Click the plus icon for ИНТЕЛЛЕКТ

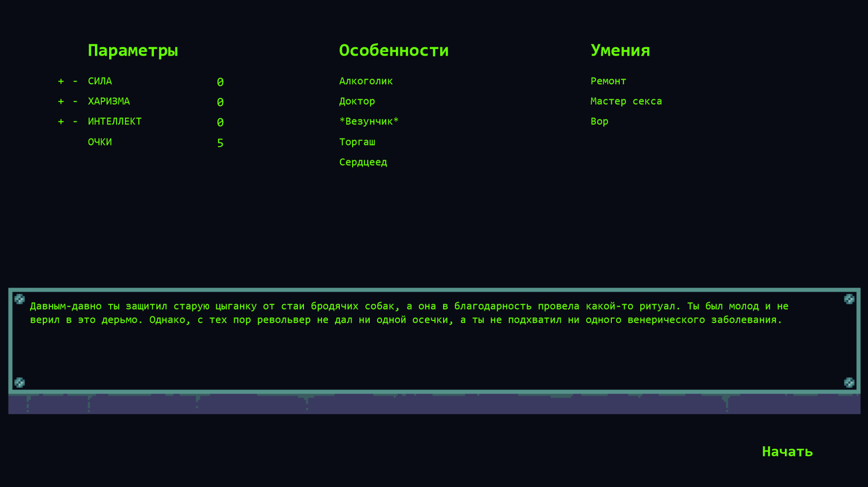(60, 121)
